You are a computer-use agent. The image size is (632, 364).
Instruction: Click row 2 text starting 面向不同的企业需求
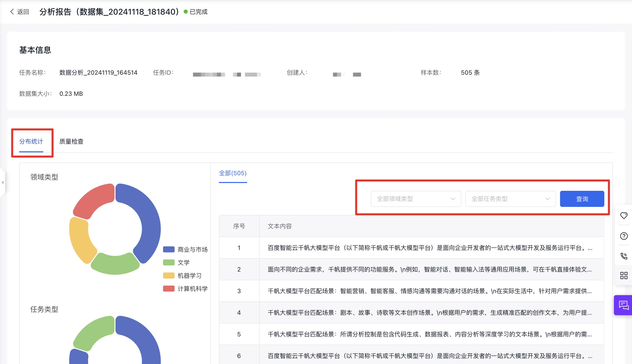click(x=430, y=269)
